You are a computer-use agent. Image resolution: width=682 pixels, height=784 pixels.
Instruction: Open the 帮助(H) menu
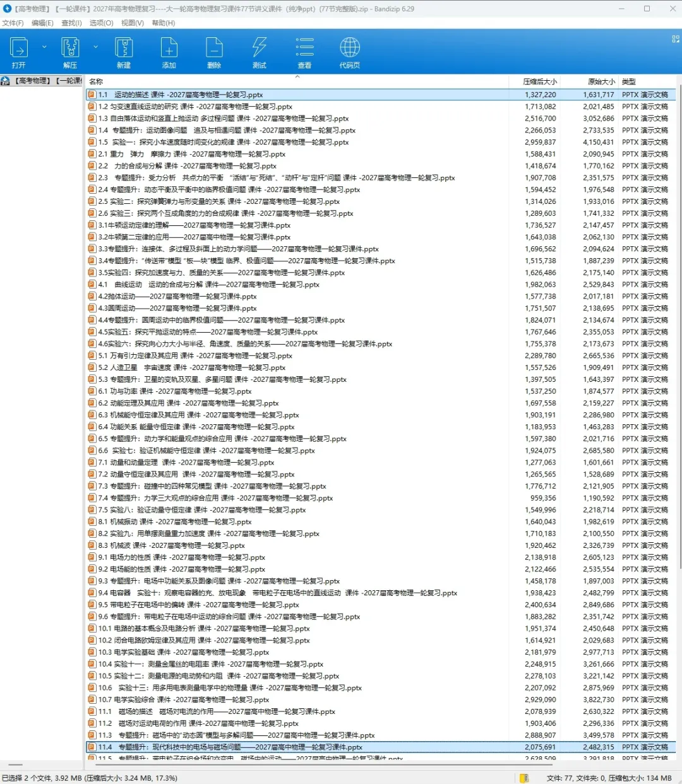(164, 23)
